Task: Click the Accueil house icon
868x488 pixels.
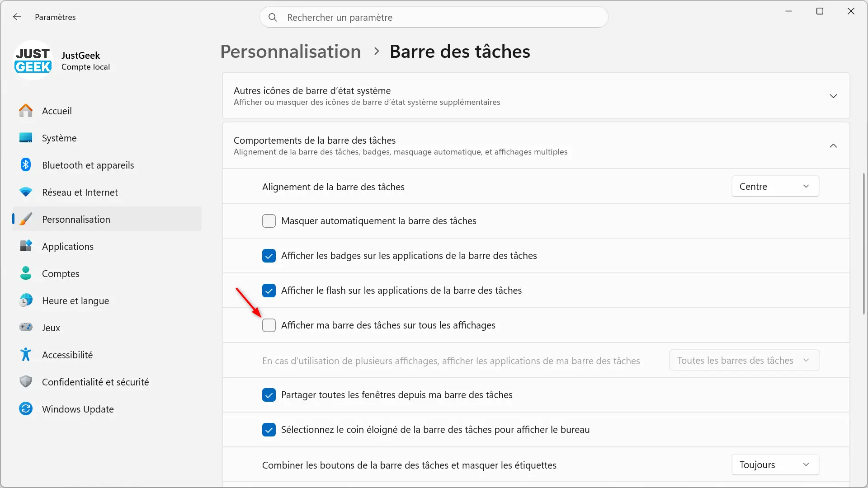Action: point(26,111)
